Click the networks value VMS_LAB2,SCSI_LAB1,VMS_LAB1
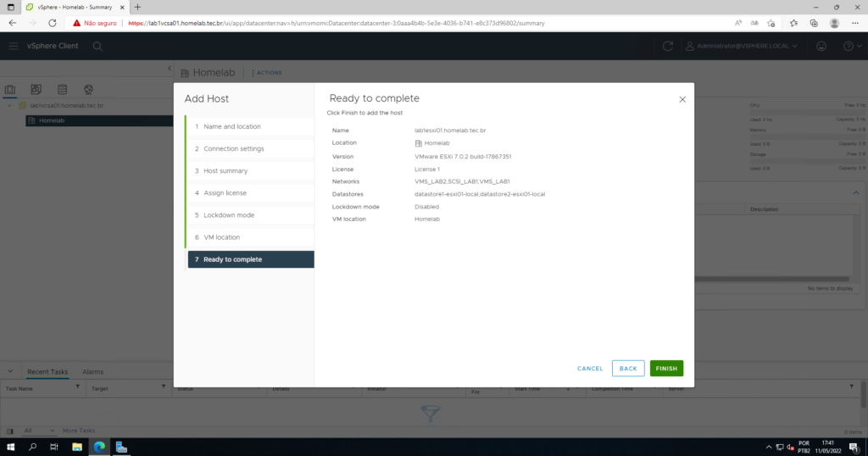This screenshot has height=456, width=868. pyautogui.click(x=462, y=181)
